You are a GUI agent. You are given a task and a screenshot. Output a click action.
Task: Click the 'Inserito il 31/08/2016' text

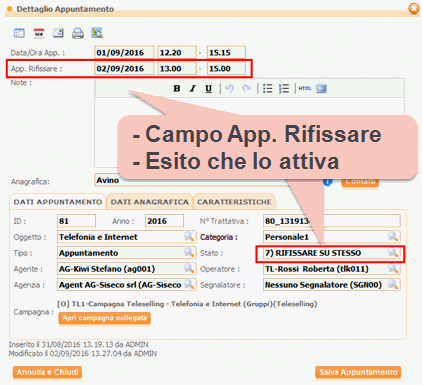point(78,345)
